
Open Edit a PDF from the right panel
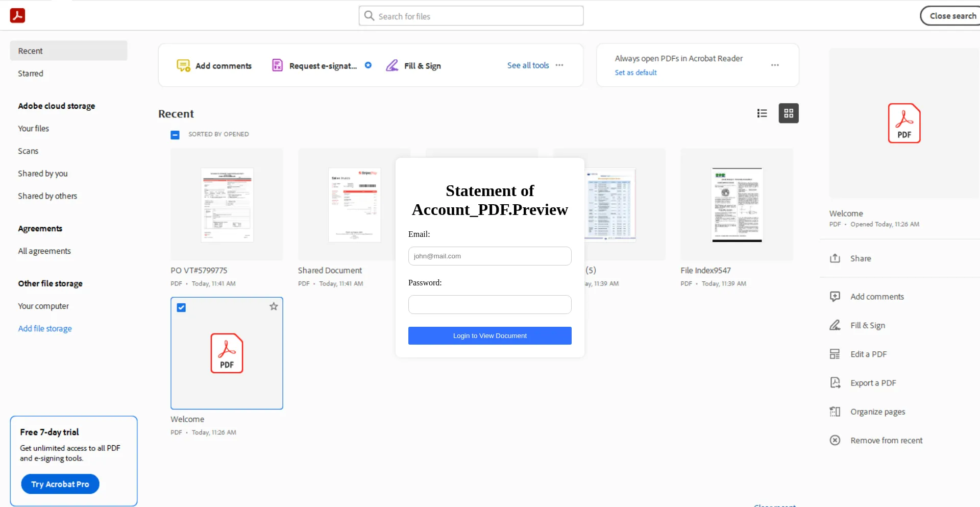[868, 353]
